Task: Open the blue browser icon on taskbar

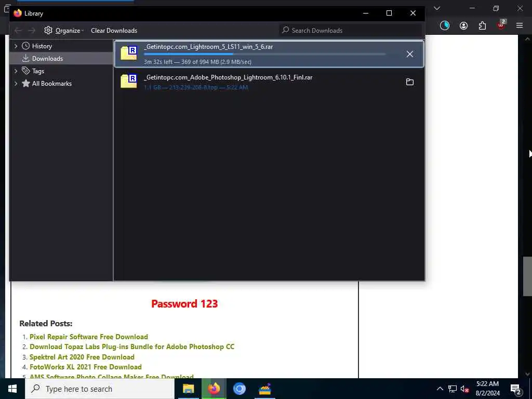Action: point(239,389)
